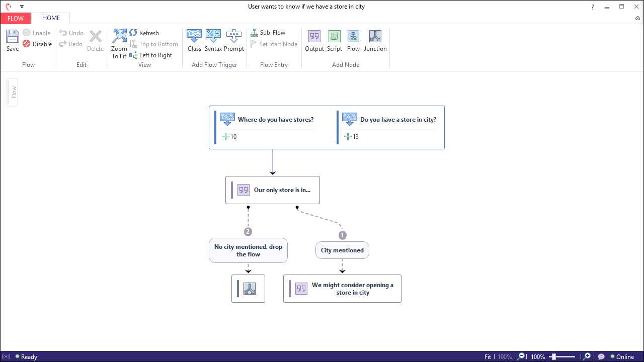Undo the last edit
The width and height of the screenshot is (644, 362).
pyautogui.click(x=71, y=33)
